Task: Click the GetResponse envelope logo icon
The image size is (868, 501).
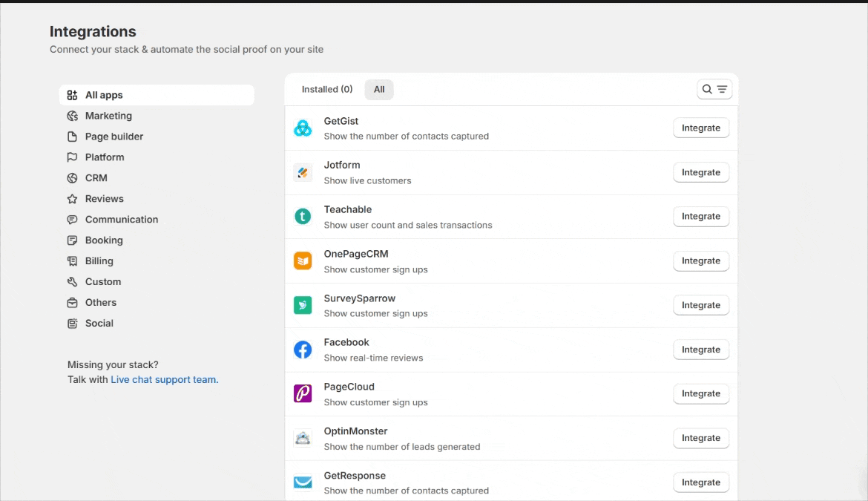Action: coord(303,482)
